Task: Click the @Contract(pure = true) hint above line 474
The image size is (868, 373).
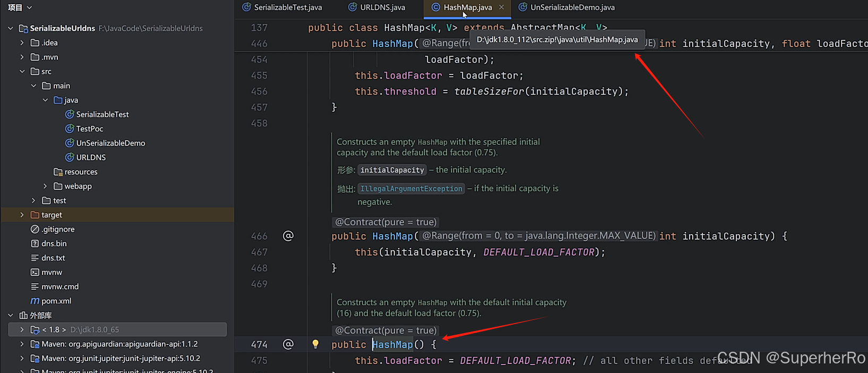Action: [x=386, y=330]
